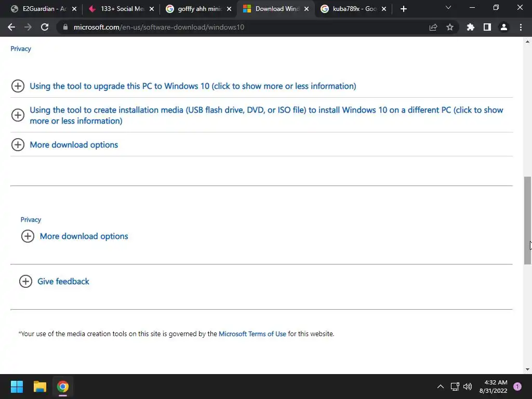Click the forward navigation arrow
The width and height of the screenshot is (532, 399).
point(28,27)
